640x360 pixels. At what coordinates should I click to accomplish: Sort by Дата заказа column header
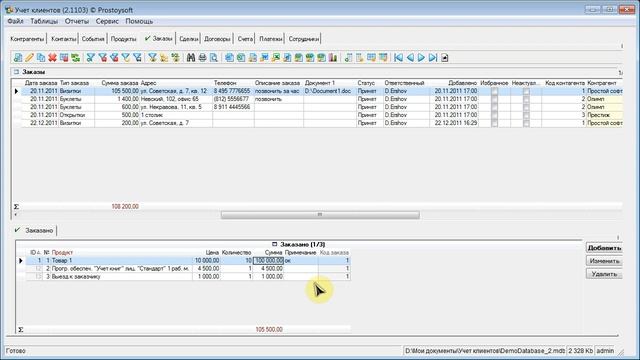coord(41,83)
